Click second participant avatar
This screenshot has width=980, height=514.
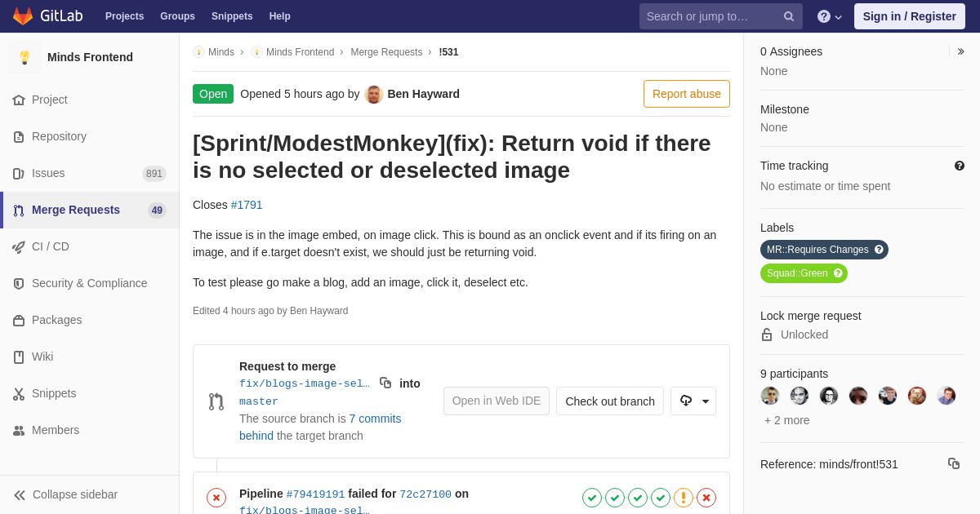pos(800,396)
